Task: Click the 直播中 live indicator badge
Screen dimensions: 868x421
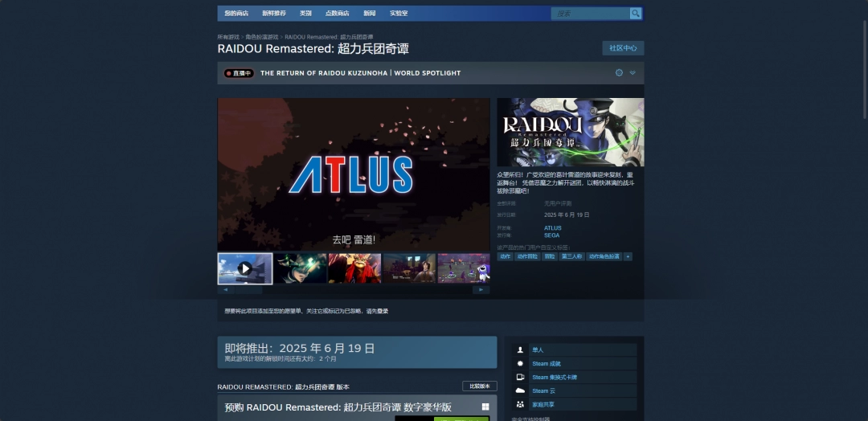Action: pos(240,73)
